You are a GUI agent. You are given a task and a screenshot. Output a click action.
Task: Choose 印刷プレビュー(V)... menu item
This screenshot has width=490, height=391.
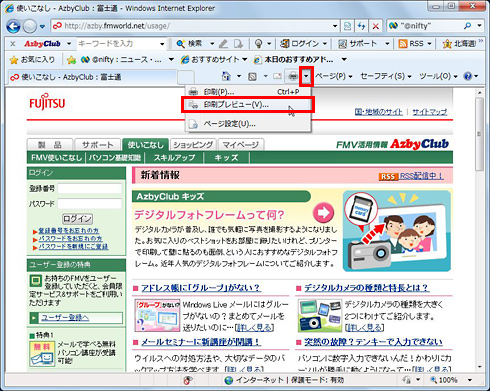(x=248, y=105)
